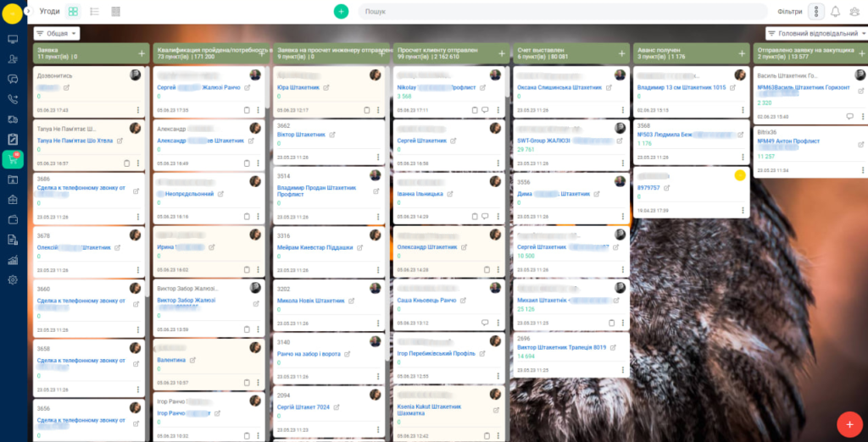This screenshot has width=868, height=442.
Task: Expand the left sidebar with the arrow
Action: click(x=28, y=11)
